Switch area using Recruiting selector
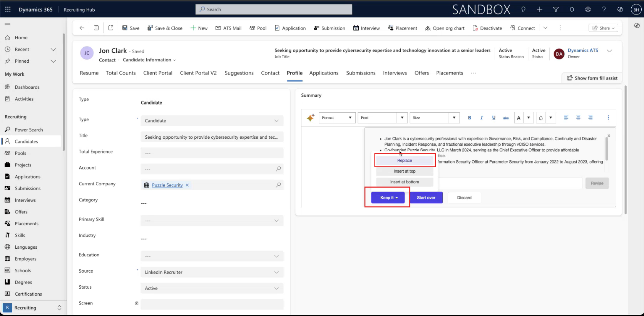 pyautogui.click(x=33, y=308)
